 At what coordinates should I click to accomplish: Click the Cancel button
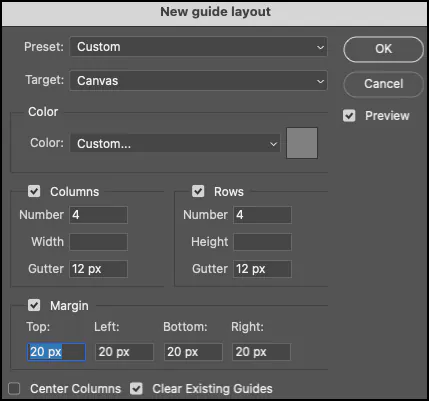[x=383, y=84]
